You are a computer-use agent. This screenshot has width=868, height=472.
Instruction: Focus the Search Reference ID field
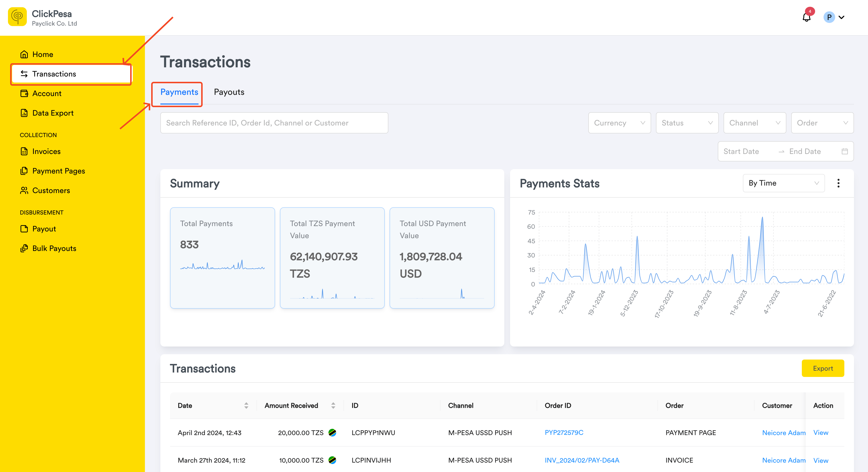tap(274, 123)
